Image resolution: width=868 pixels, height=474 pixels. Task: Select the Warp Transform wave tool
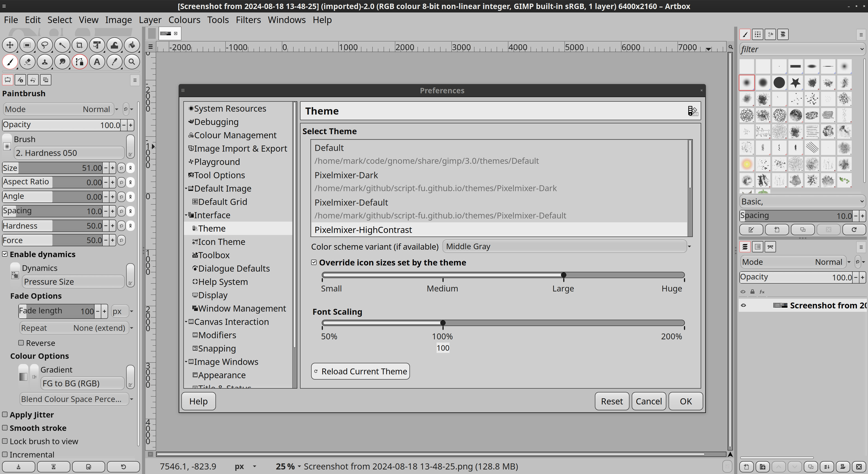115,45
